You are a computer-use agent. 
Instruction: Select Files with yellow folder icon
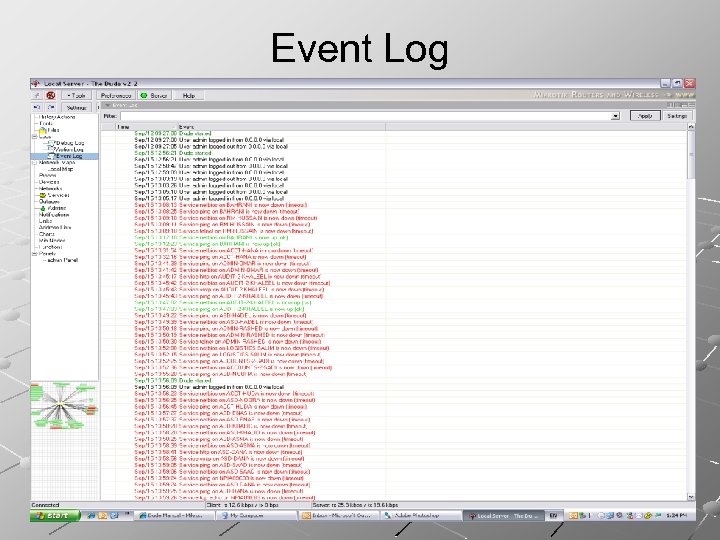click(50, 130)
